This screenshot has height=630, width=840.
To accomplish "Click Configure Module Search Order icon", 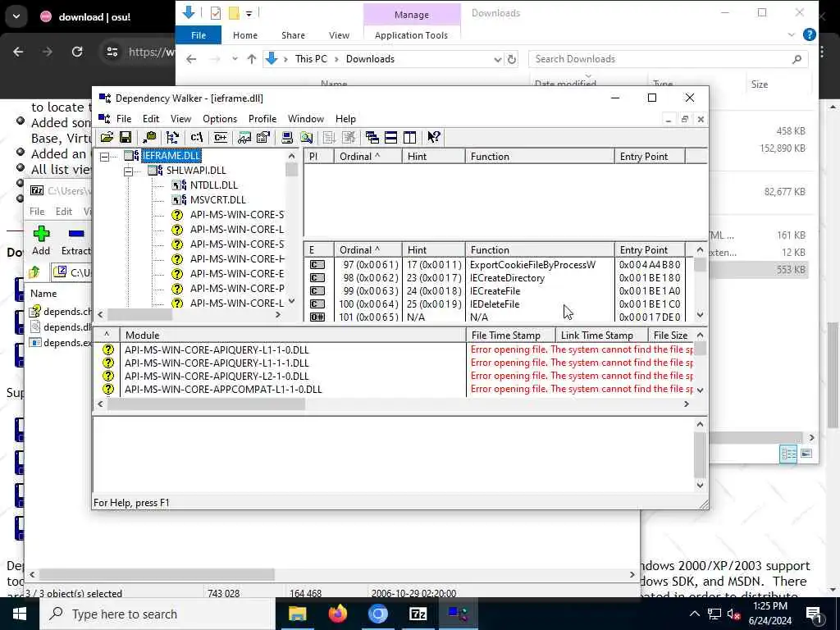I will pyautogui.click(x=307, y=138).
